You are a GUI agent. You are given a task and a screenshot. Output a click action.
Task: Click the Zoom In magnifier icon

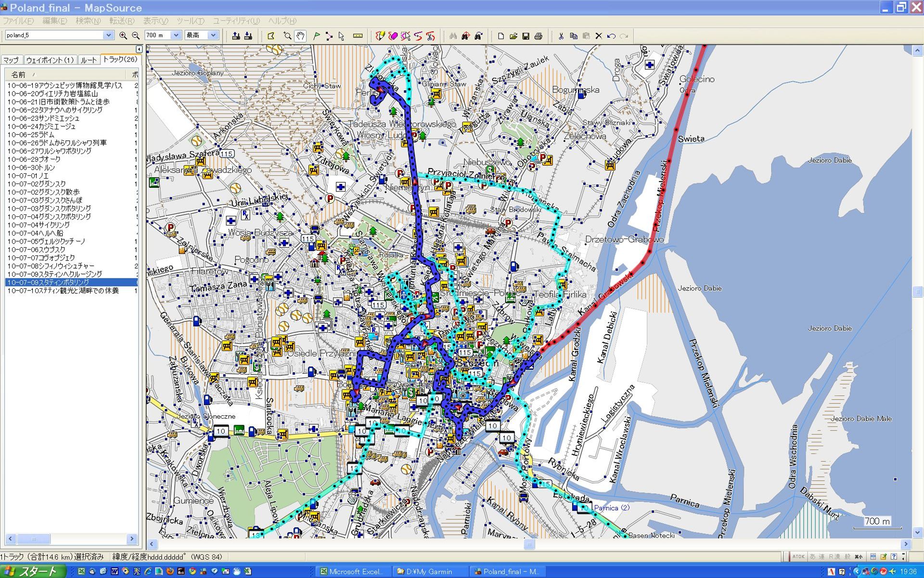click(123, 36)
